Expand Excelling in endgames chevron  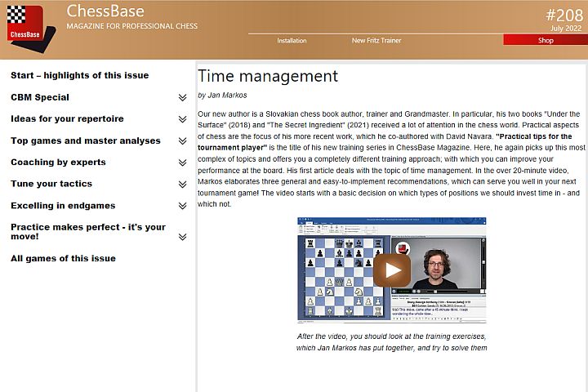(x=183, y=206)
